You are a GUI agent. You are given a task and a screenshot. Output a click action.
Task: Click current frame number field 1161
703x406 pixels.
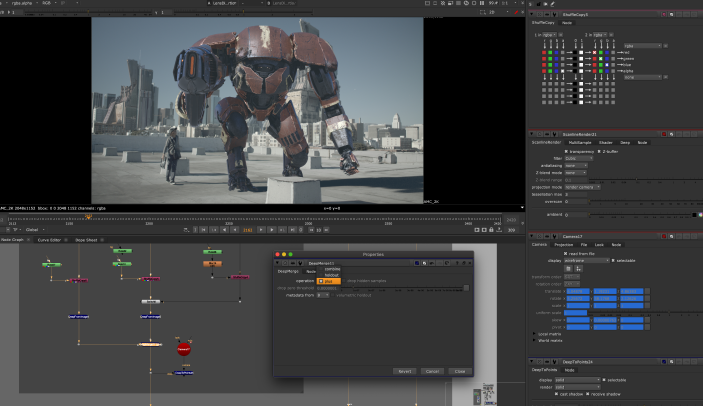tap(247, 230)
